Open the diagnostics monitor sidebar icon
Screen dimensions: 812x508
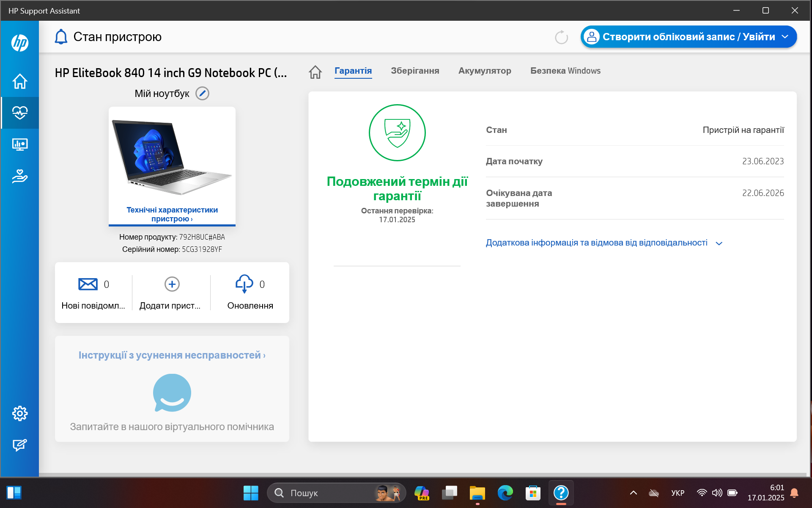[20, 144]
